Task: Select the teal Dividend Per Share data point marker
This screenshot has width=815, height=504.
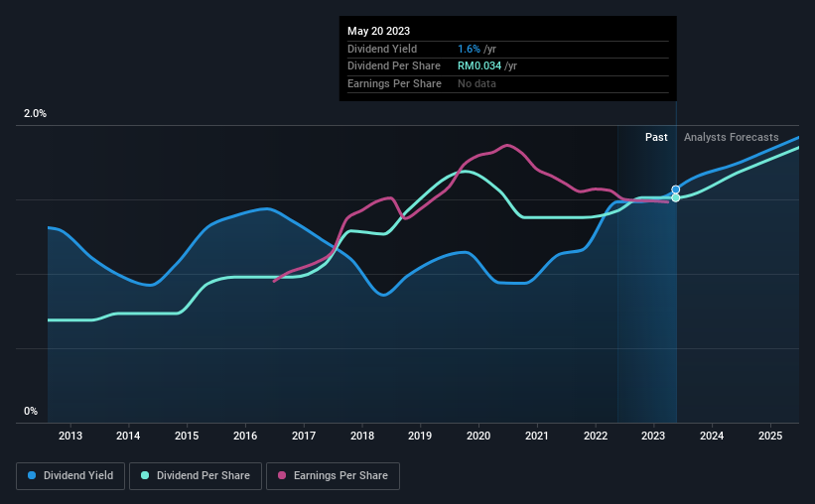Action: [676, 198]
